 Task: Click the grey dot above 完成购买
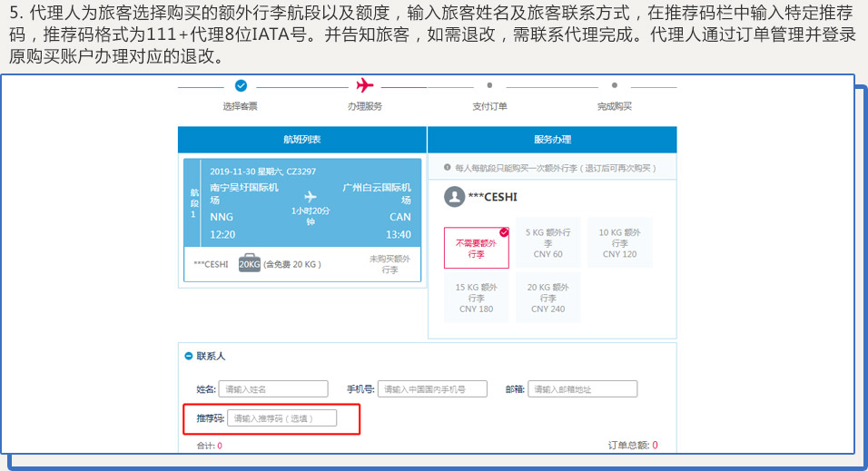pyautogui.click(x=614, y=85)
